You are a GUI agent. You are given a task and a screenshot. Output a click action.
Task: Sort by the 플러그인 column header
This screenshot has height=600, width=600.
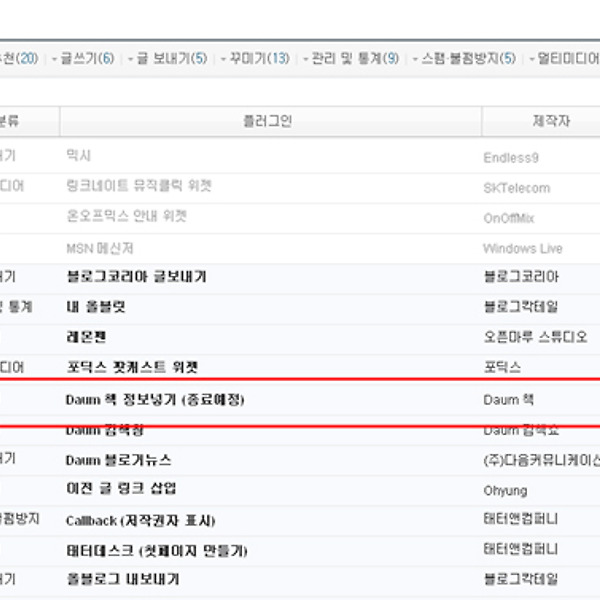point(270,121)
